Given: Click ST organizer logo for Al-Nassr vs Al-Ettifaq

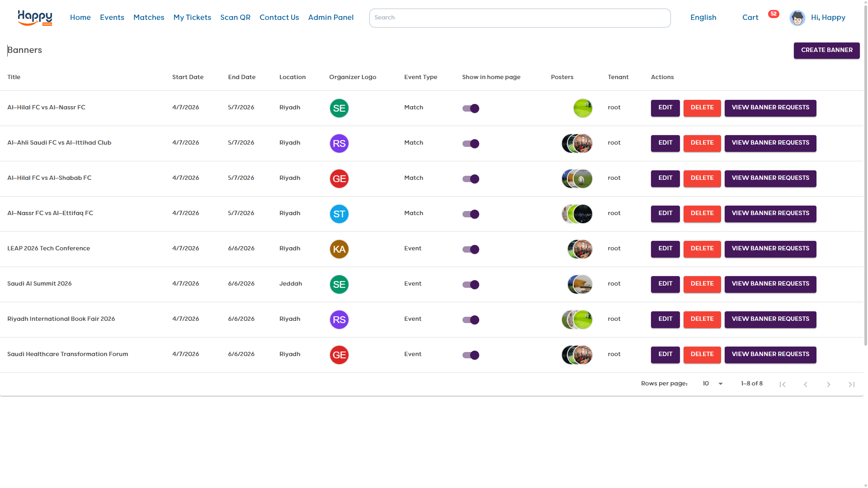Looking at the screenshot, I should point(339,214).
